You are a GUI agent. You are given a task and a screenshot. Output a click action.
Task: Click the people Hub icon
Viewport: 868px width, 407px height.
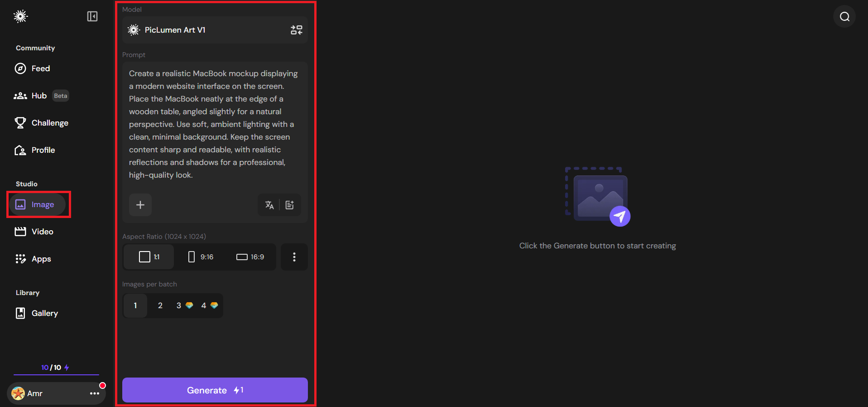pyautogui.click(x=20, y=96)
